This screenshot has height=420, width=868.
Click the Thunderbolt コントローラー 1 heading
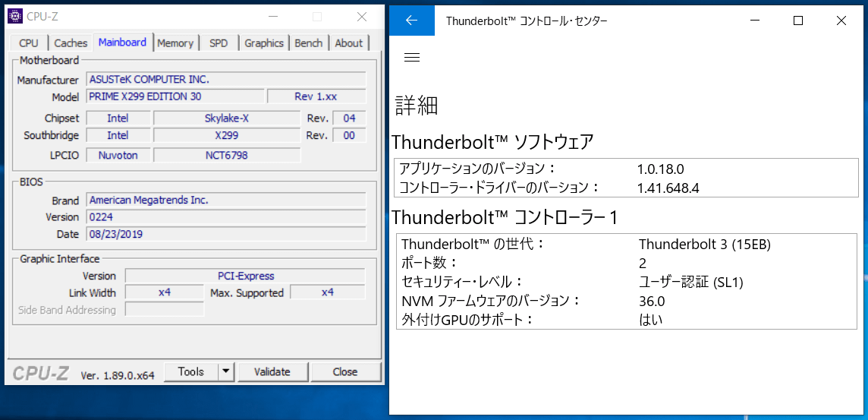[x=505, y=217]
